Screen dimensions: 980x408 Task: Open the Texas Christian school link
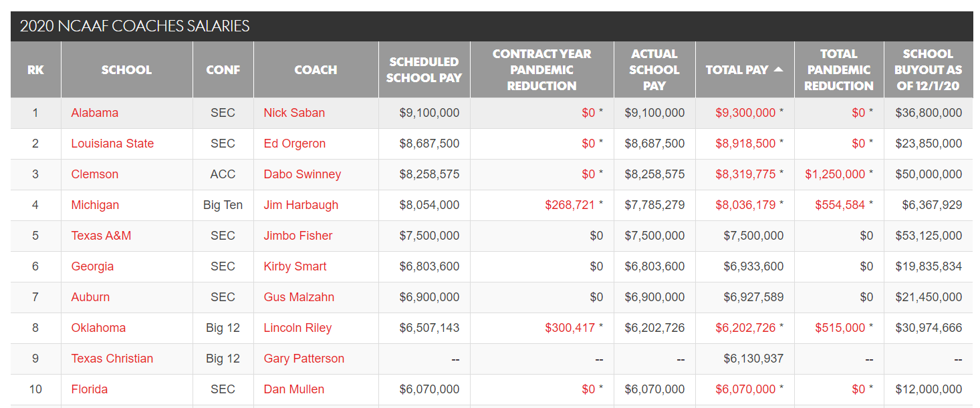112,359
